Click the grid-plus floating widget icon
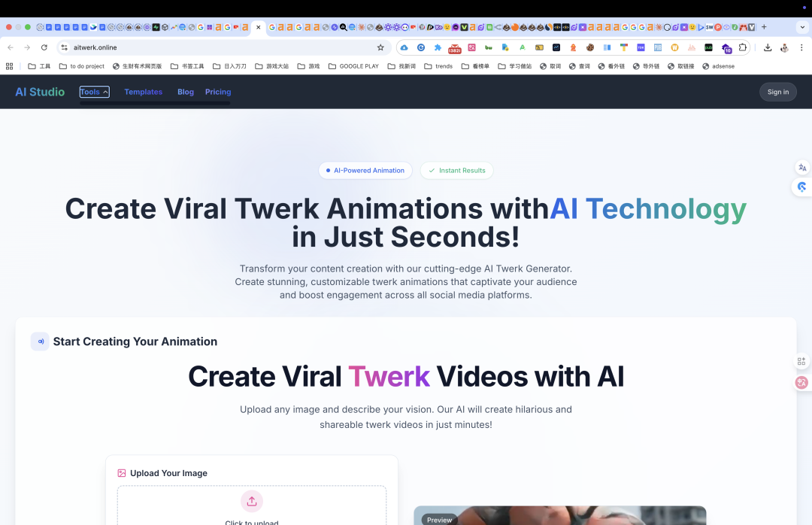This screenshot has height=525, width=812. coord(801,361)
